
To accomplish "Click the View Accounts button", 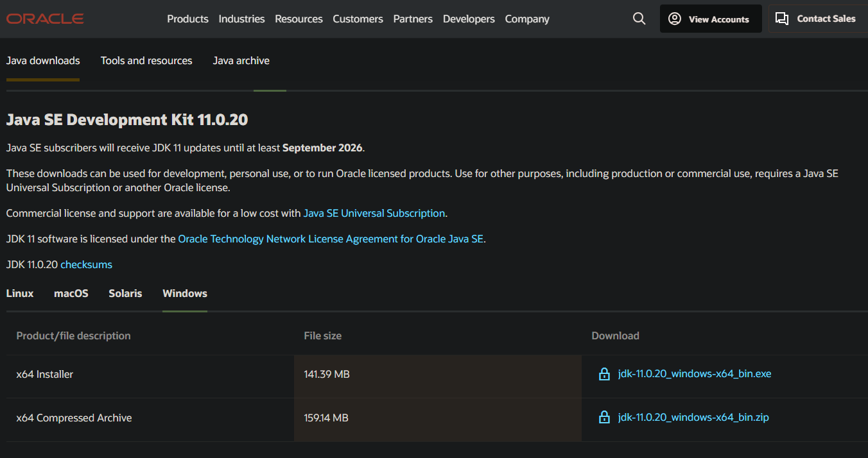I will tap(711, 19).
